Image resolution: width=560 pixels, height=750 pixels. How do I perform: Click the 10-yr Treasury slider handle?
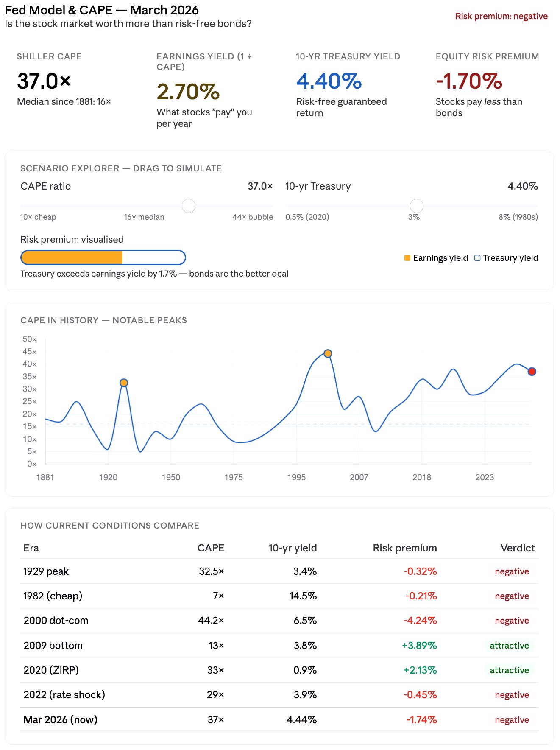pos(417,206)
